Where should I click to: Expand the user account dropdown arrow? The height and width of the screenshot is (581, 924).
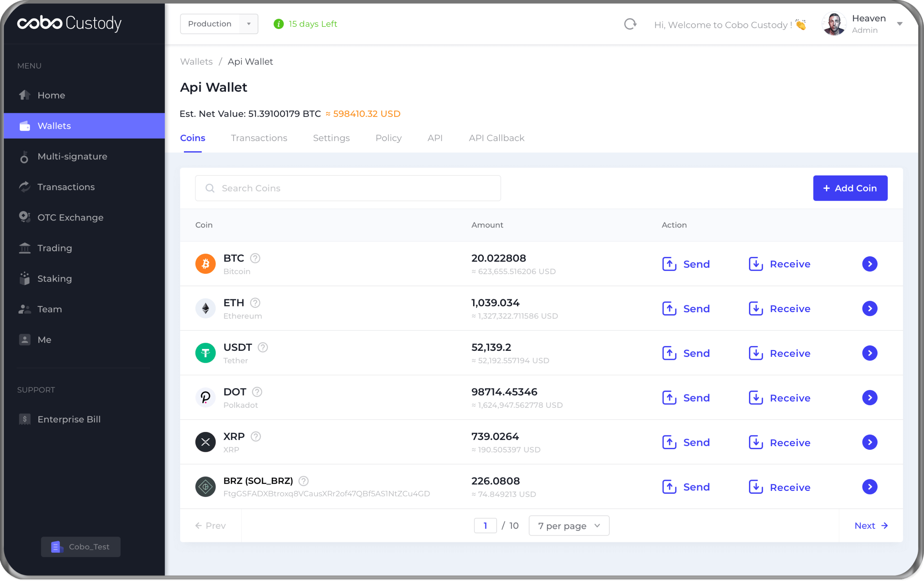tap(899, 24)
